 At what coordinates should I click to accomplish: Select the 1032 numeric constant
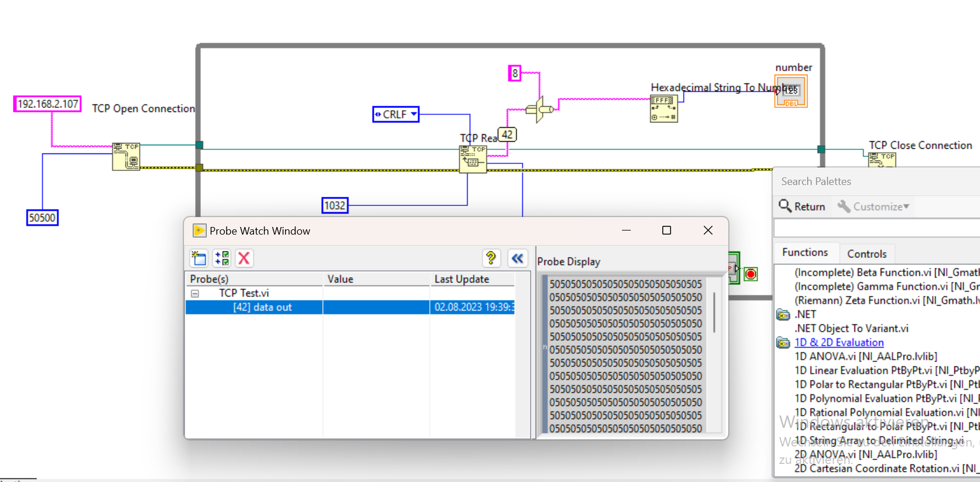335,205
